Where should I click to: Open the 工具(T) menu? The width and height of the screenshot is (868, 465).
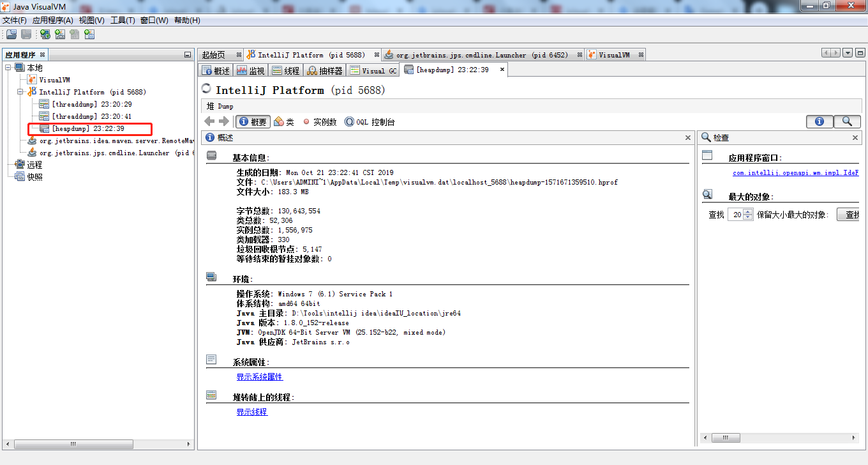(x=123, y=20)
